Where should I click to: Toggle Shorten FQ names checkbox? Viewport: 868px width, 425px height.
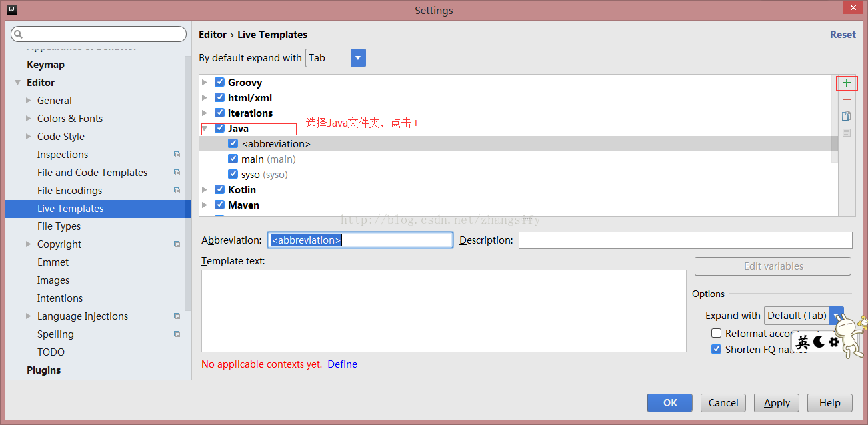[x=716, y=349]
